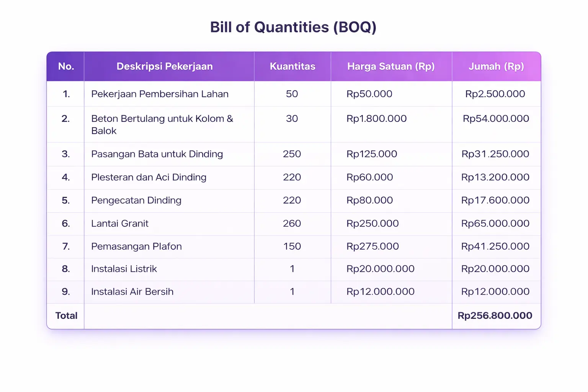The image size is (588, 392).
Task: Click the Deskripsi Pekerjaan column header
Action: (165, 67)
